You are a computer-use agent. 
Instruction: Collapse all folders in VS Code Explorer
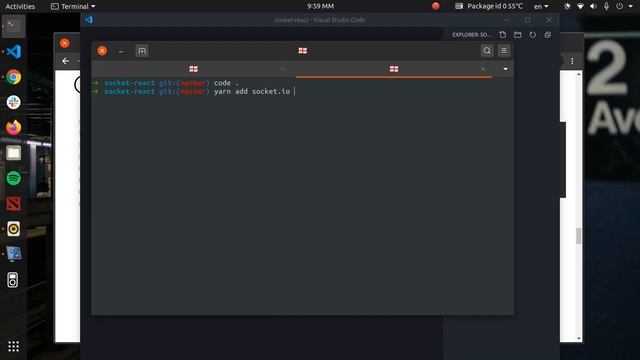point(548,35)
